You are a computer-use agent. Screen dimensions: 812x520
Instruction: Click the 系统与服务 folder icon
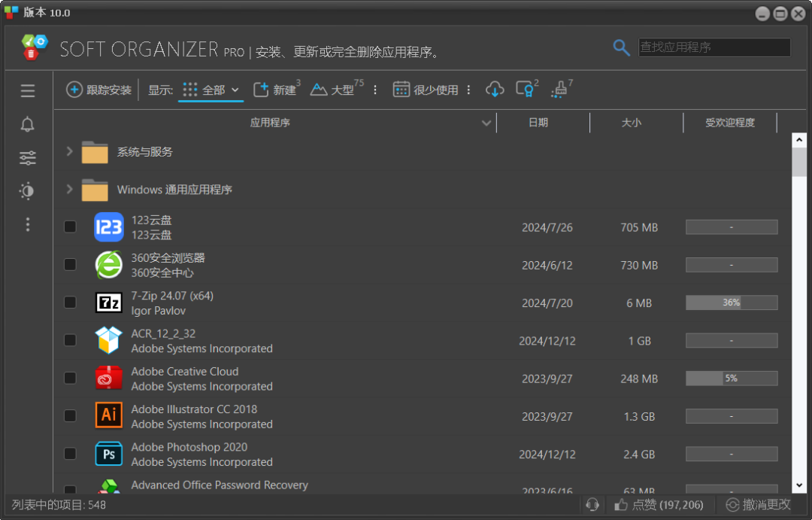coord(95,152)
